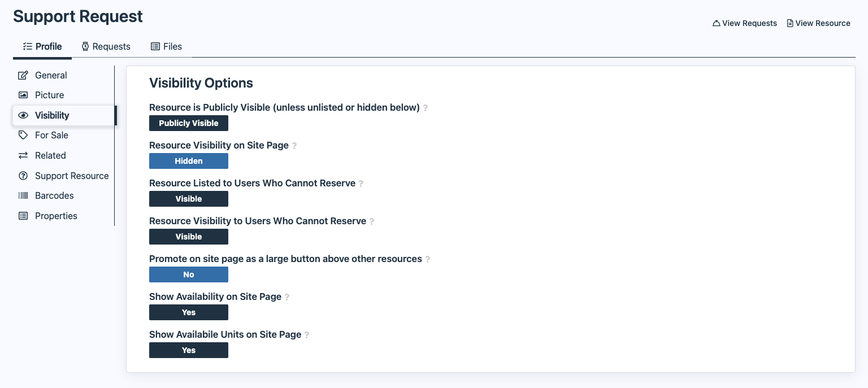The image size is (868, 388).
Task: Click the barcode icon in the sidebar
Action: (23, 195)
